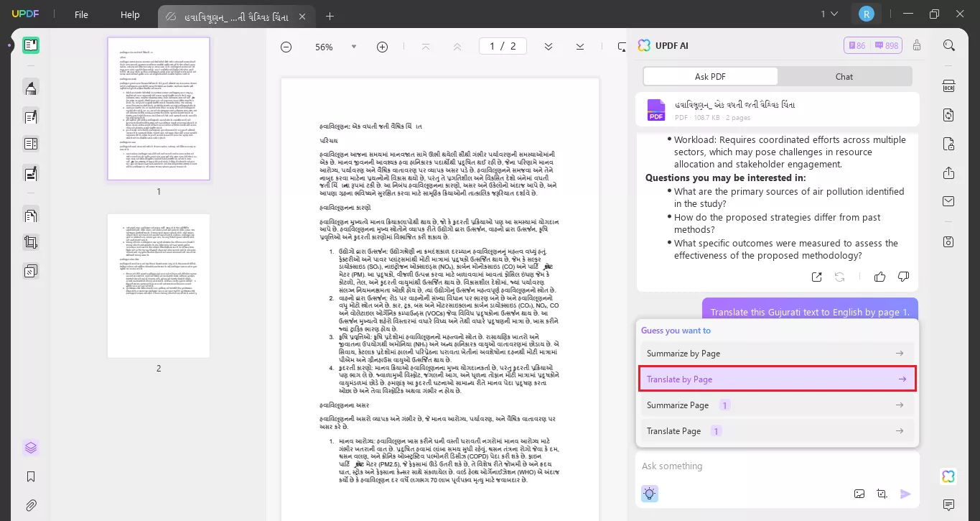
Task: Click the lock icon in UPDF AI header
Action: coord(917,45)
